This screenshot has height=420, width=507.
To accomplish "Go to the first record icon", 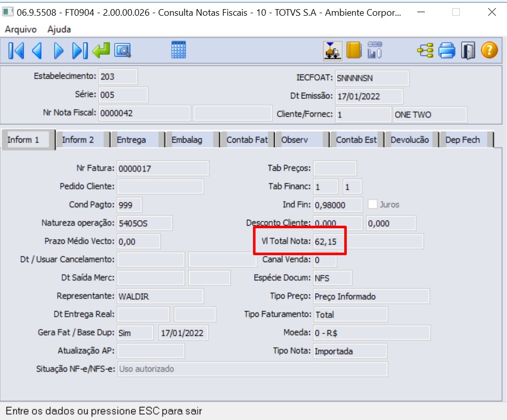I will [x=16, y=51].
